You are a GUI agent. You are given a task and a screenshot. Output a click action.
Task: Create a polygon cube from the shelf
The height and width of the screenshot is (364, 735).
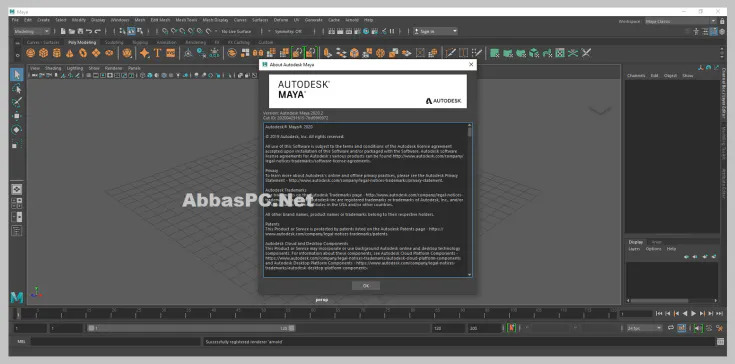coord(44,53)
